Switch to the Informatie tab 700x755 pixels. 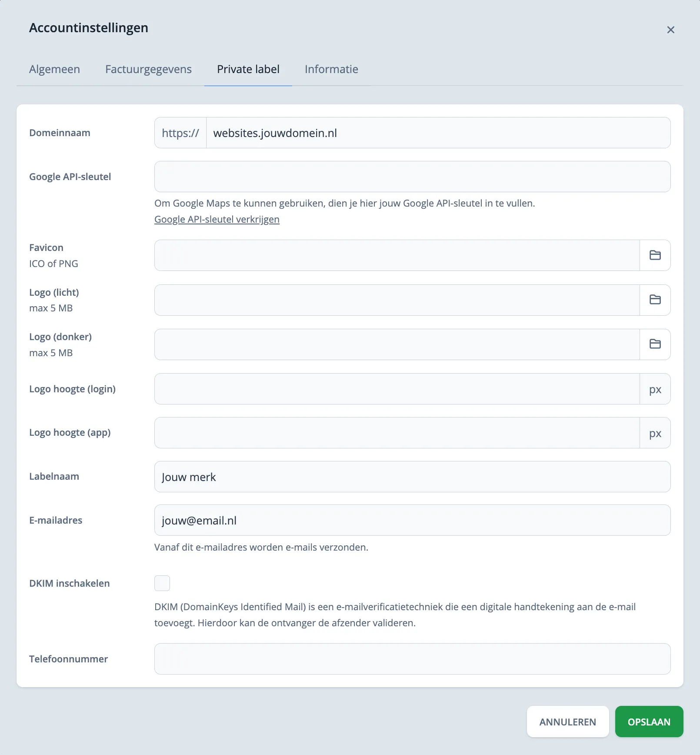point(332,69)
